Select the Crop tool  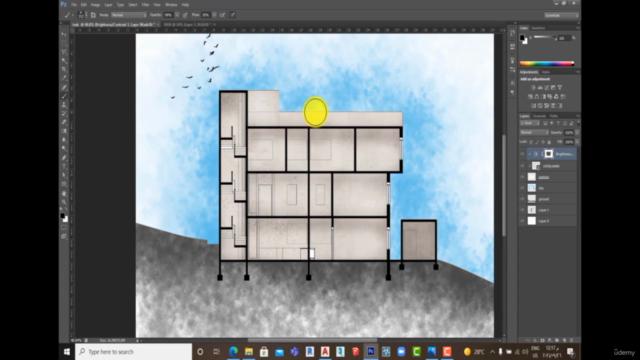64,69
